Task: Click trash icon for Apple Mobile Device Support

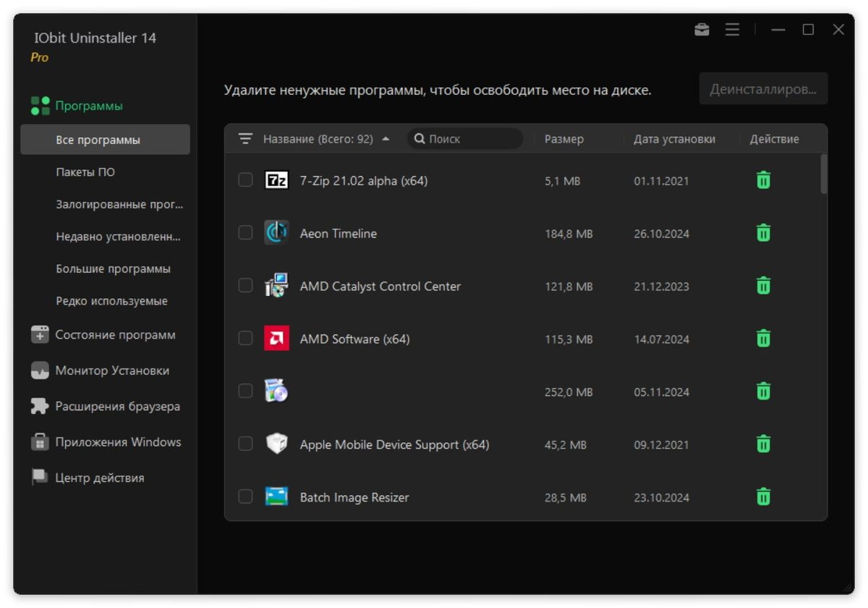Action: tap(763, 444)
